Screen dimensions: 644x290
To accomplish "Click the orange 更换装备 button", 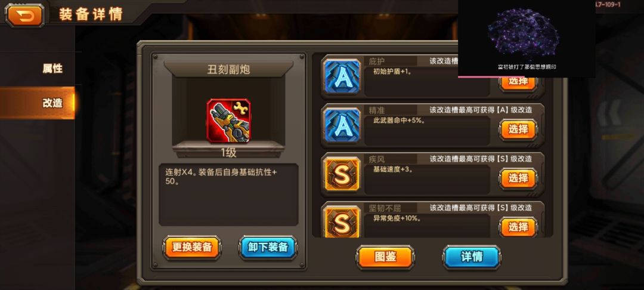I will point(192,247).
